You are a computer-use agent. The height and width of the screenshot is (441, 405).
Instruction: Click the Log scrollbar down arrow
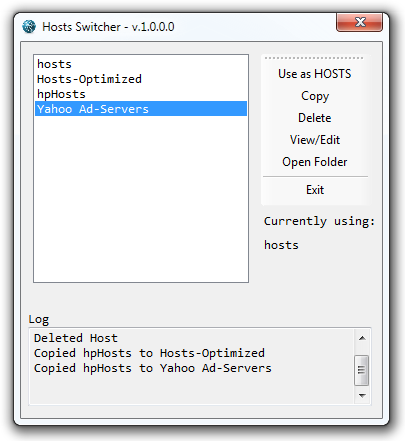(362, 396)
